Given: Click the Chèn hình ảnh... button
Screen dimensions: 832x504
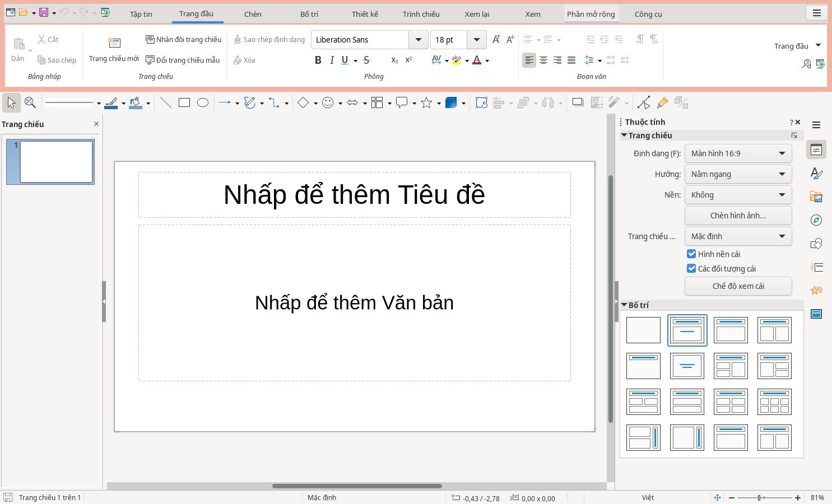Looking at the screenshot, I should tap(738, 216).
